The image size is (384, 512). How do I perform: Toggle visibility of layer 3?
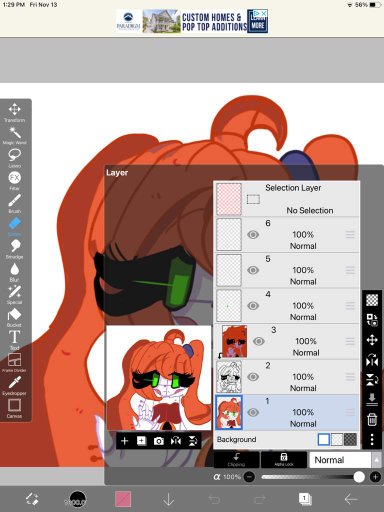point(259,341)
